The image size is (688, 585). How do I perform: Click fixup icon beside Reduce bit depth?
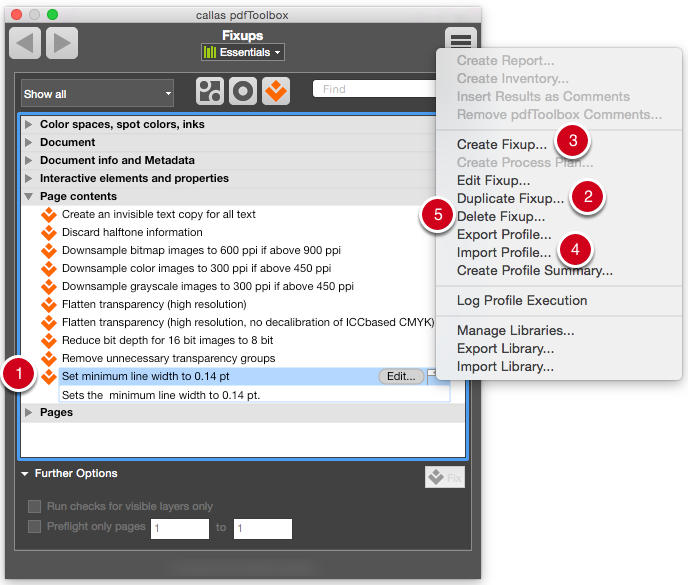pos(49,341)
